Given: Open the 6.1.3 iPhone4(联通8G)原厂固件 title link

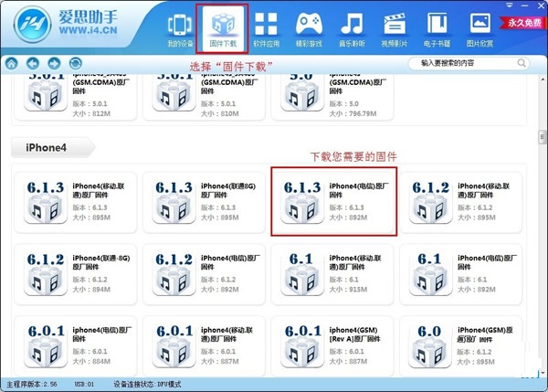Looking at the screenshot, I should coord(228,190).
